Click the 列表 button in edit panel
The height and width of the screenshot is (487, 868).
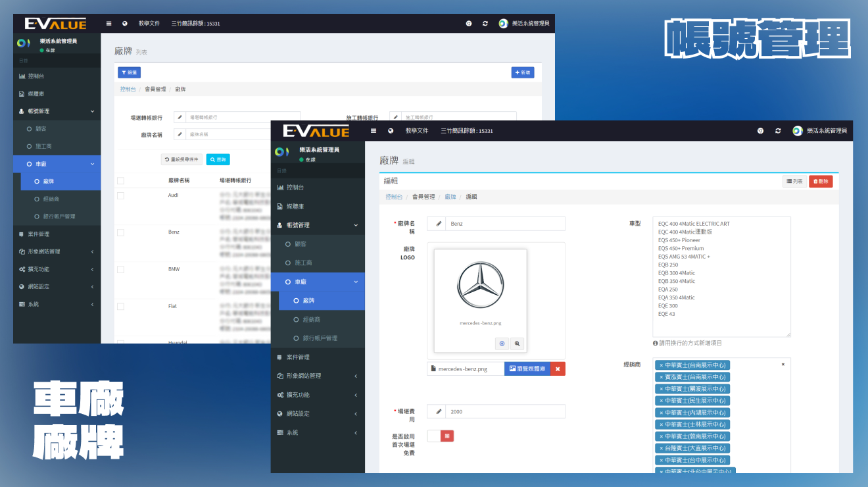click(x=794, y=181)
